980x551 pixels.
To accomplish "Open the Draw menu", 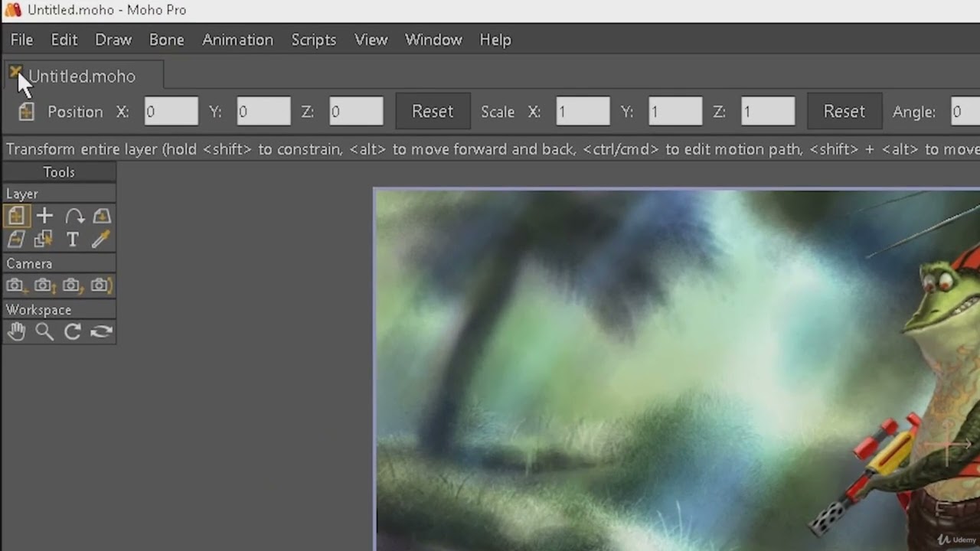I will pyautogui.click(x=113, y=40).
